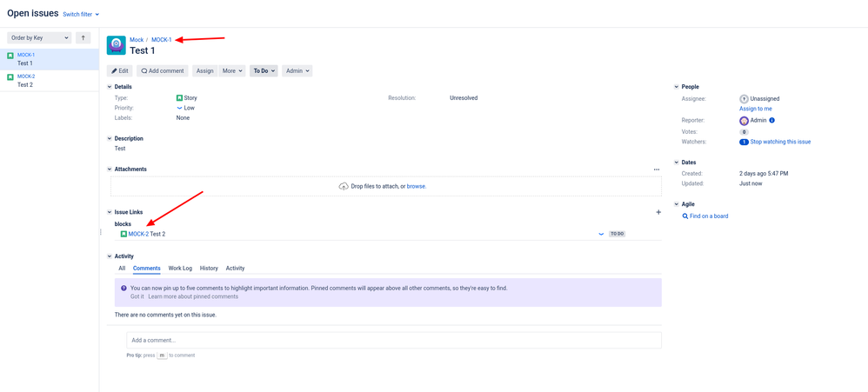Open the Mock project breadcrumb link
This screenshot has width=868, height=392.
[137, 40]
